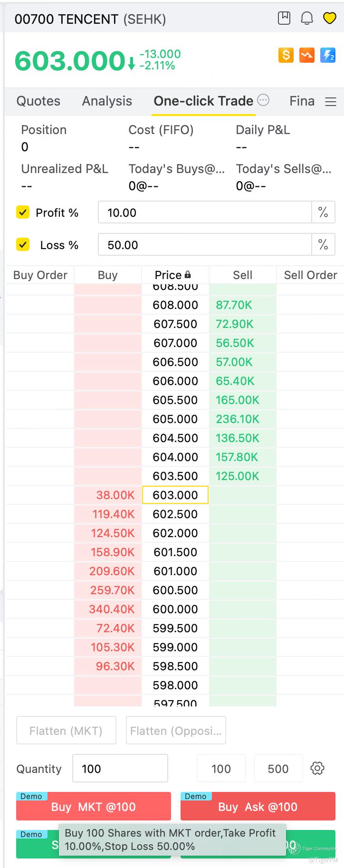Open quantity preset settings gear
The image size is (344, 868).
(x=317, y=768)
